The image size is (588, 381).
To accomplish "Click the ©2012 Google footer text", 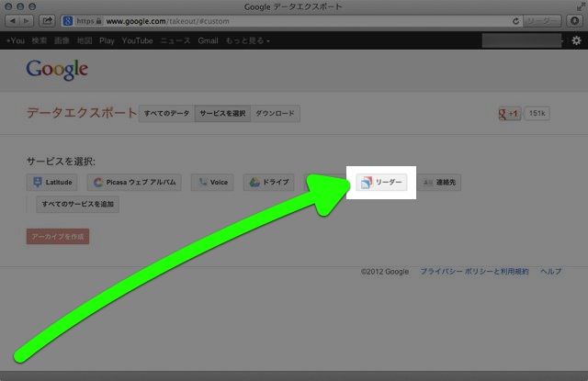I will (385, 271).
